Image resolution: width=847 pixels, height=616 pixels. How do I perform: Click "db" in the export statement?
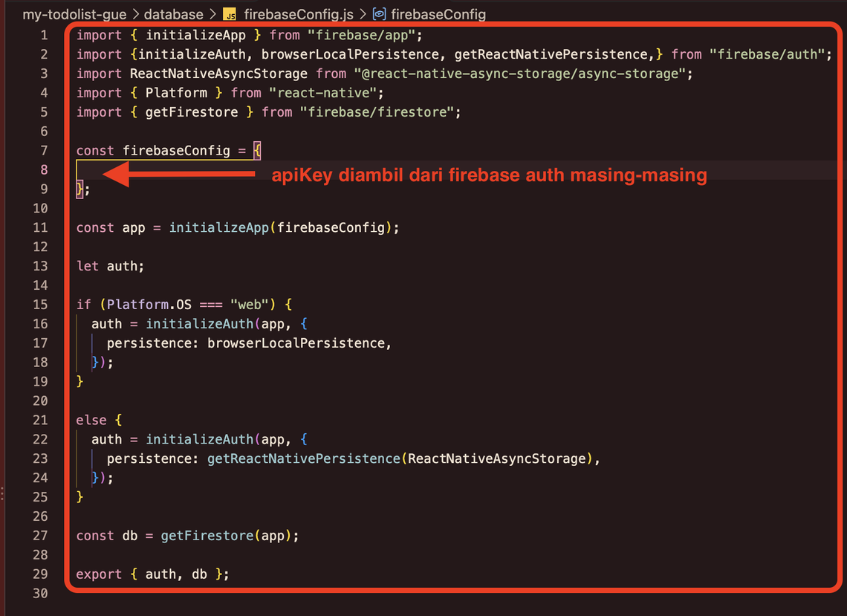click(199, 574)
